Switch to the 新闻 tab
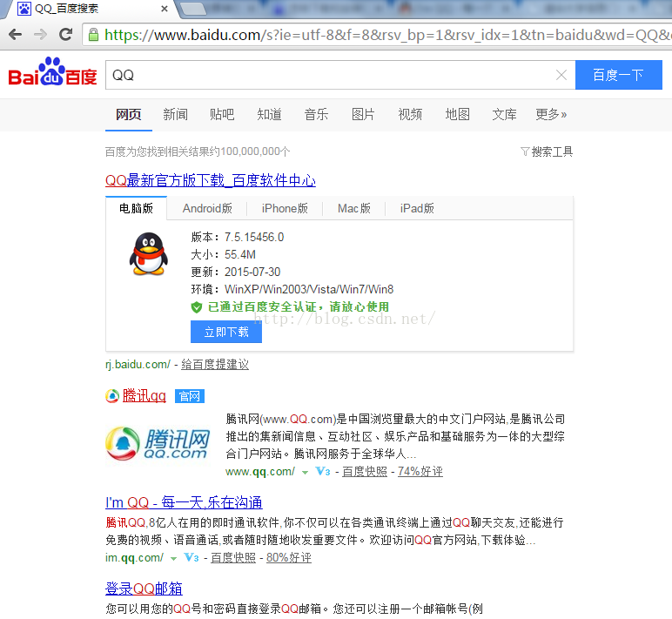 (175, 114)
